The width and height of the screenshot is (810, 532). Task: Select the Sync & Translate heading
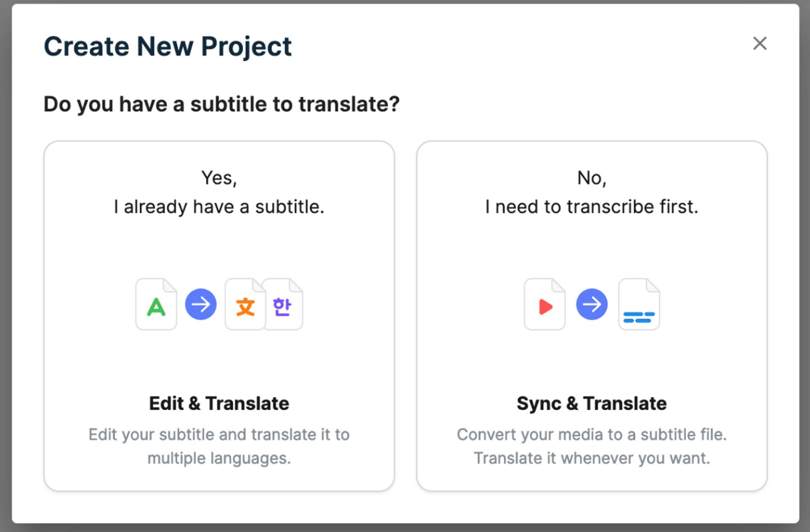click(x=592, y=403)
